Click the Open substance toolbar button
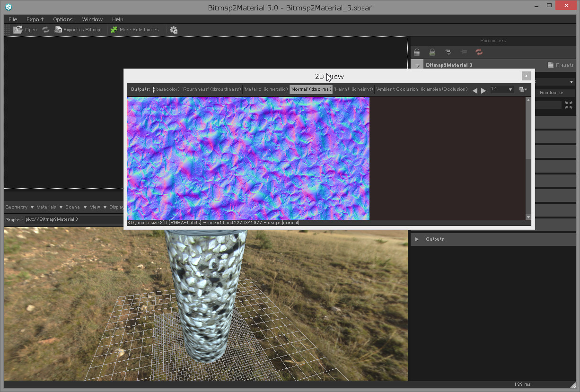 click(25, 30)
